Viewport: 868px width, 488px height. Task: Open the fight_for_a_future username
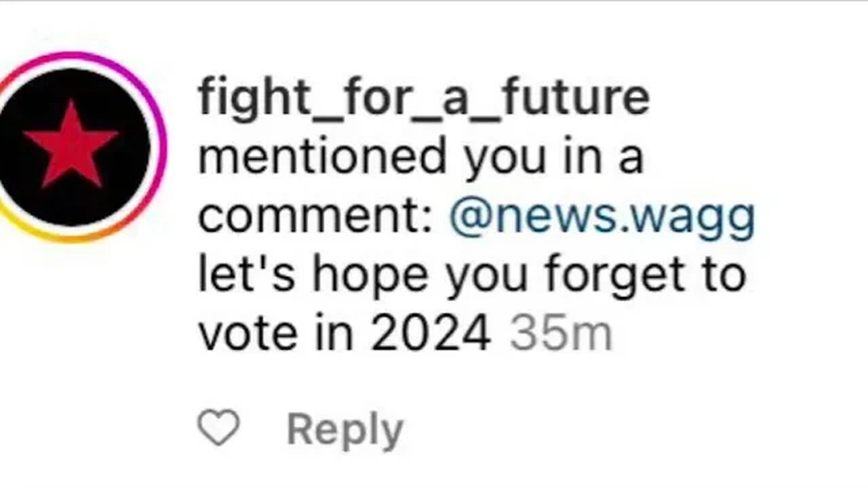[x=423, y=98]
